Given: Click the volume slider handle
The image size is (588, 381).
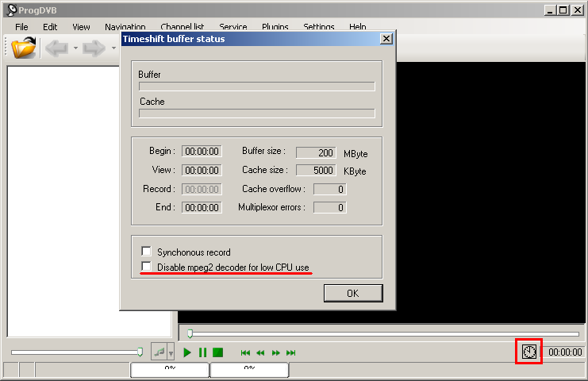Looking at the screenshot, I should pos(140,351).
